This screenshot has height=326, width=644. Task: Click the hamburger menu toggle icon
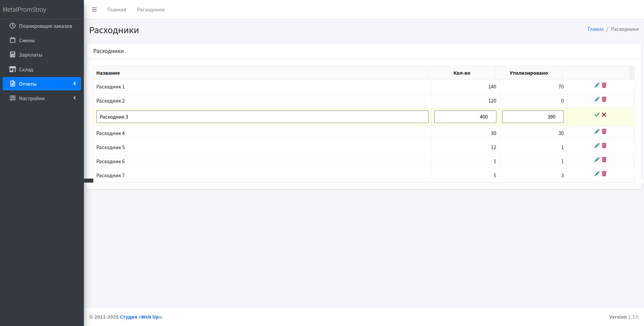(x=94, y=9)
